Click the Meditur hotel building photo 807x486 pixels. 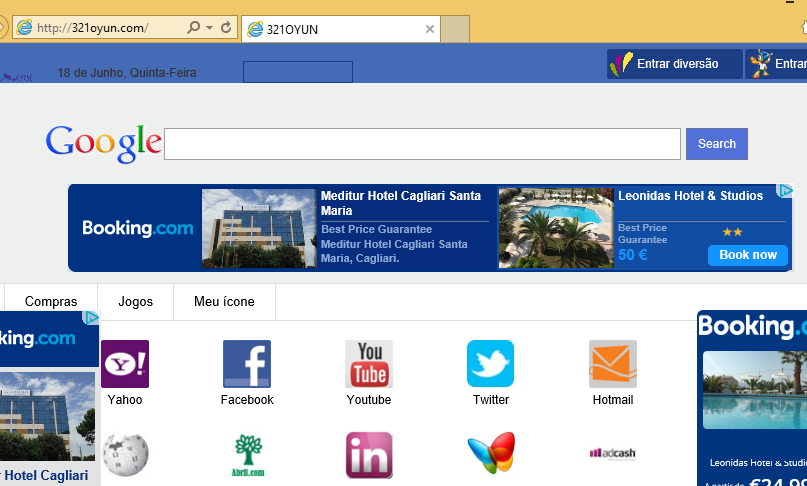(259, 228)
